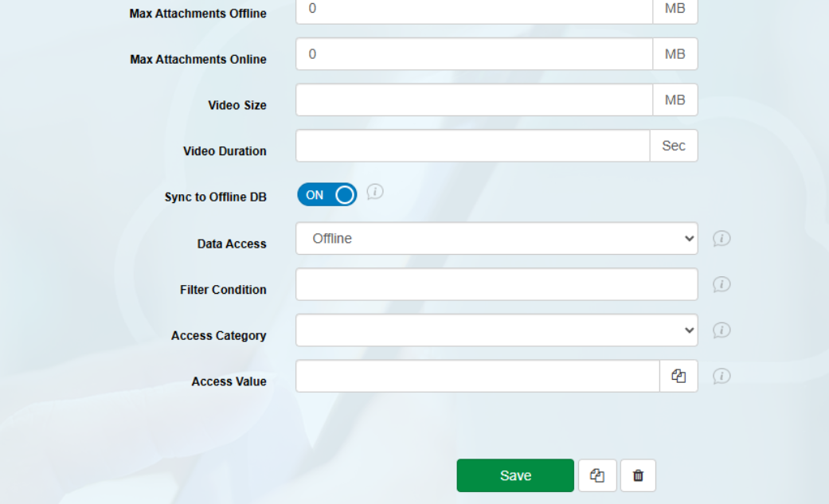Click into the Max Attachments Online field
Screen dimensions: 829x504
coord(474,54)
